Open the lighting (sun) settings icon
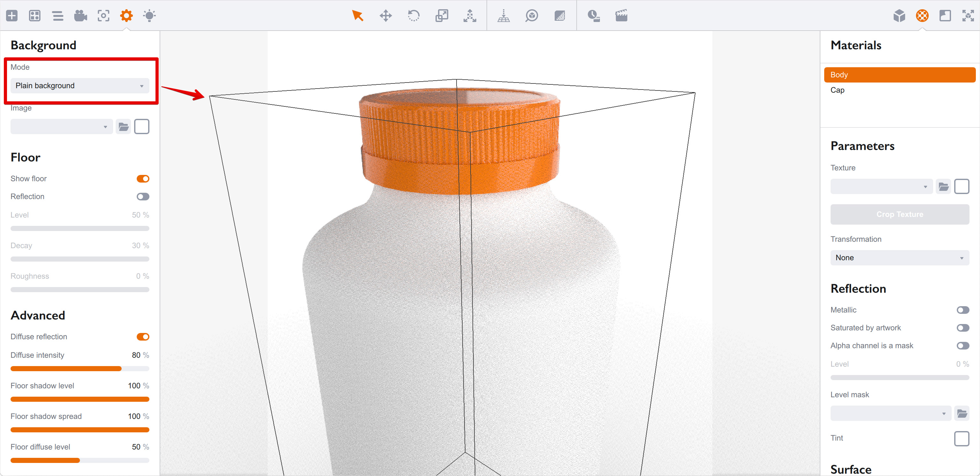The width and height of the screenshot is (980, 476). (x=149, y=16)
